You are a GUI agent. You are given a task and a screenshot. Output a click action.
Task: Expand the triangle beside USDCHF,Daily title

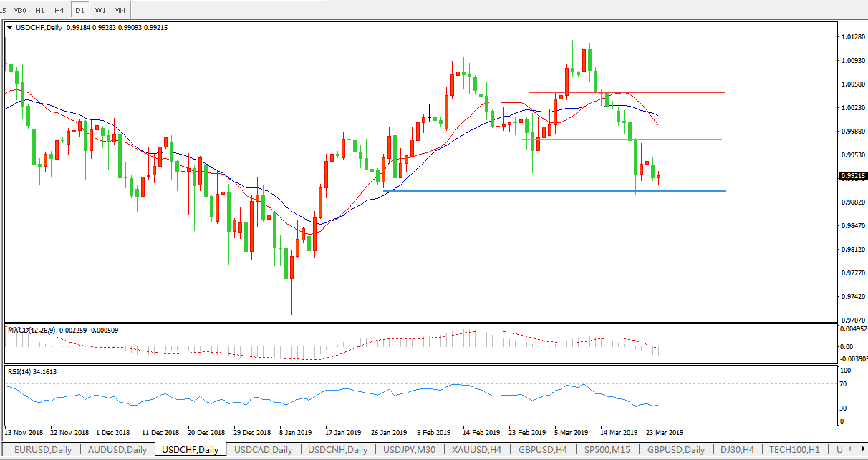coord(9,28)
